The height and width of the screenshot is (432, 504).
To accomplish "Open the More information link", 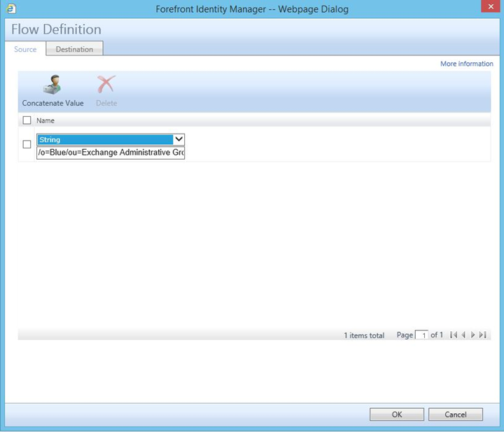I will (x=466, y=64).
